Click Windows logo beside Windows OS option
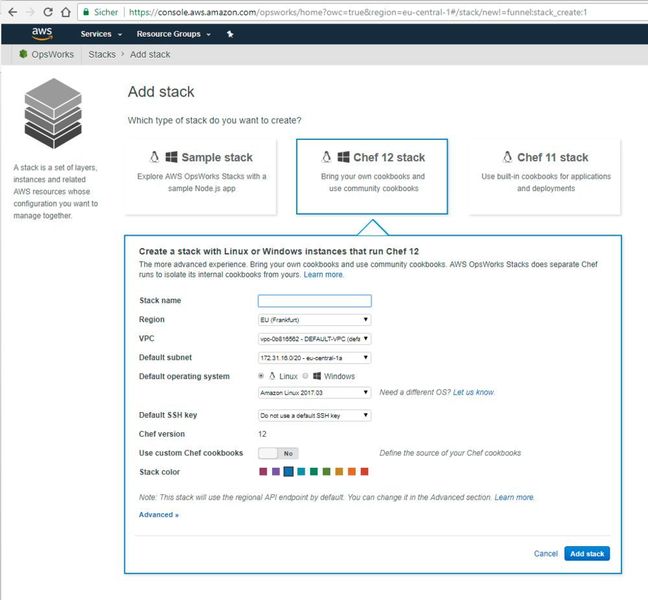Viewport: 648px width, 600px height. coord(317,376)
